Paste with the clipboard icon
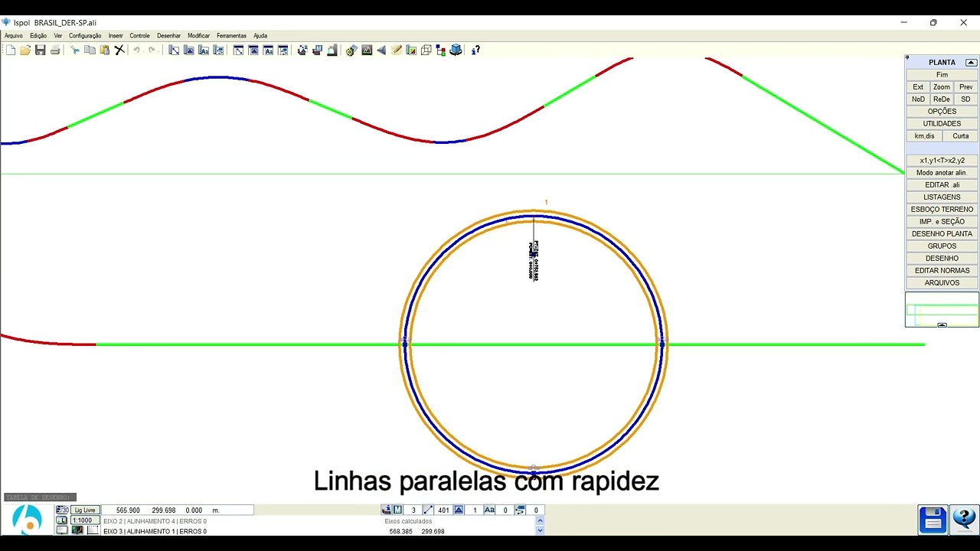980x551 pixels. (x=105, y=50)
